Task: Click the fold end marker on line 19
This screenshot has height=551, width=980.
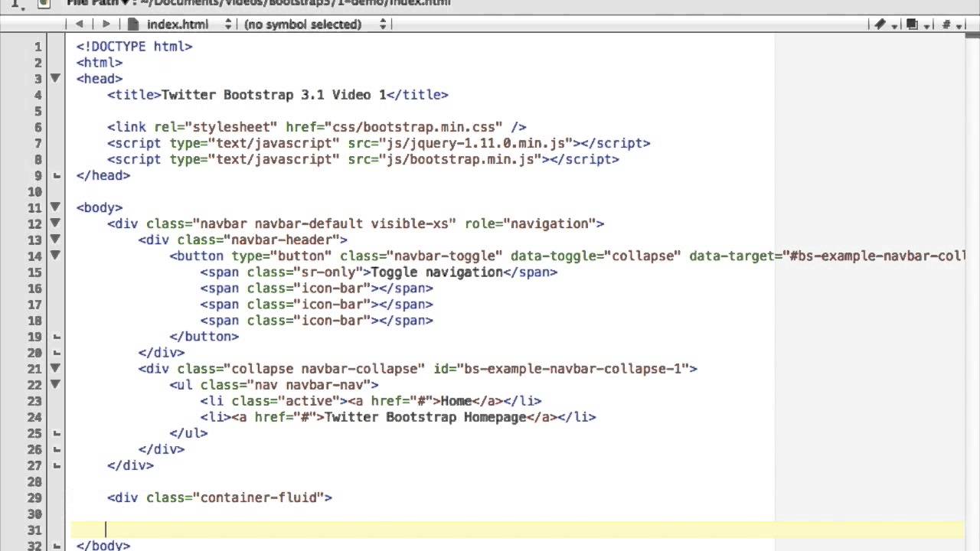Action: (x=55, y=336)
